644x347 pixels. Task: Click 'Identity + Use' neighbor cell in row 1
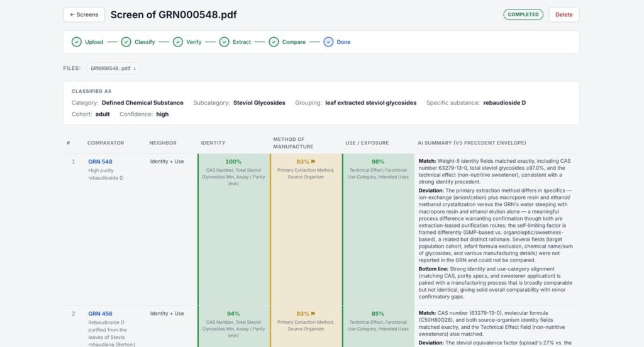tap(167, 162)
